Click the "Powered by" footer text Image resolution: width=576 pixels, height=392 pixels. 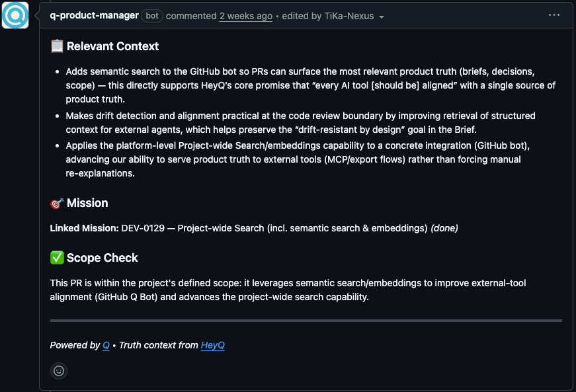coord(75,345)
